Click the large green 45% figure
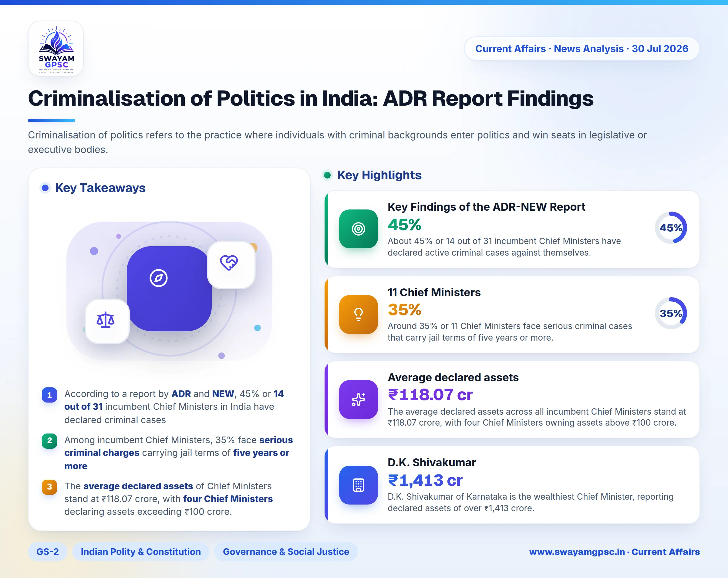This screenshot has height=578, width=728. coord(405,225)
